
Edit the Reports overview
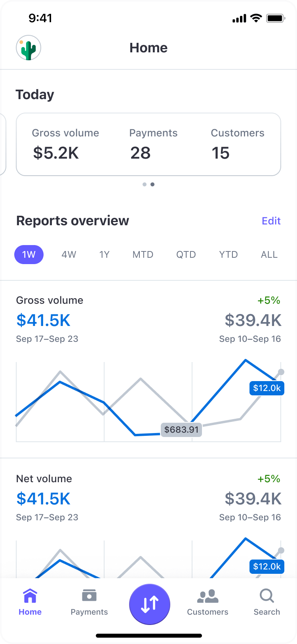[x=271, y=221]
